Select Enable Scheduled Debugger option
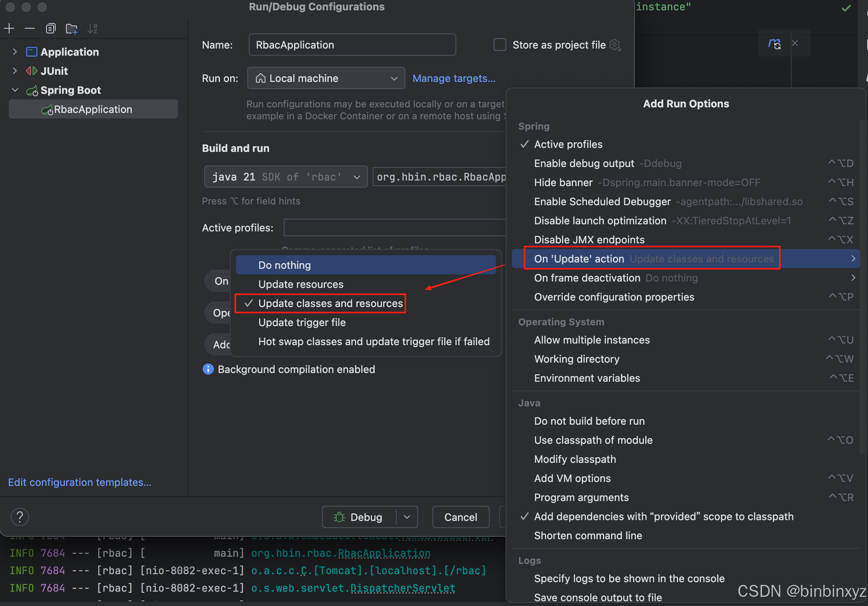This screenshot has height=606, width=868. 686,202
